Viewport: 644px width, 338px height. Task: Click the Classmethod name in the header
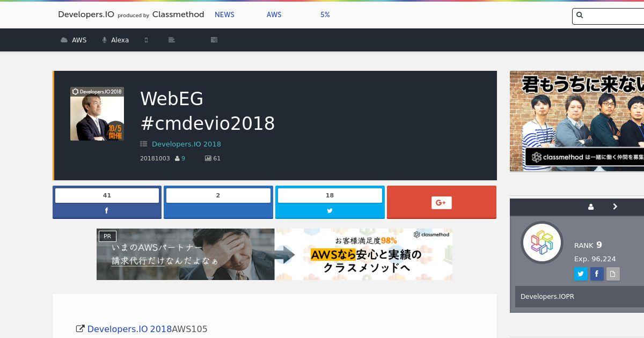(178, 14)
